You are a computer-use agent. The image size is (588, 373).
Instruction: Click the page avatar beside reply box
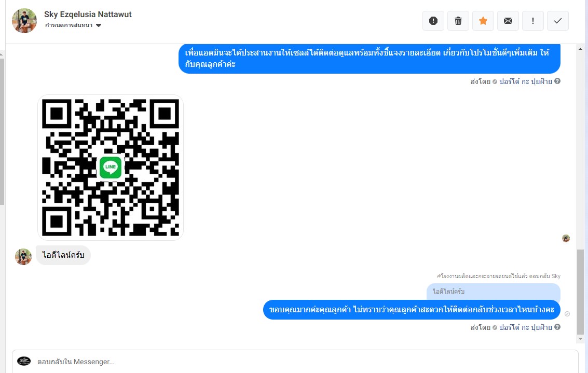pos(24,362)
